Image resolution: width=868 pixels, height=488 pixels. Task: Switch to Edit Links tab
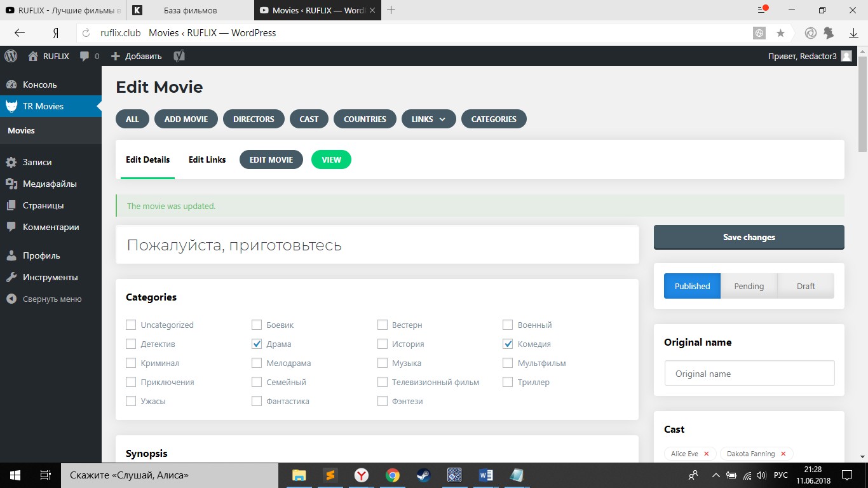coord(207,159)
